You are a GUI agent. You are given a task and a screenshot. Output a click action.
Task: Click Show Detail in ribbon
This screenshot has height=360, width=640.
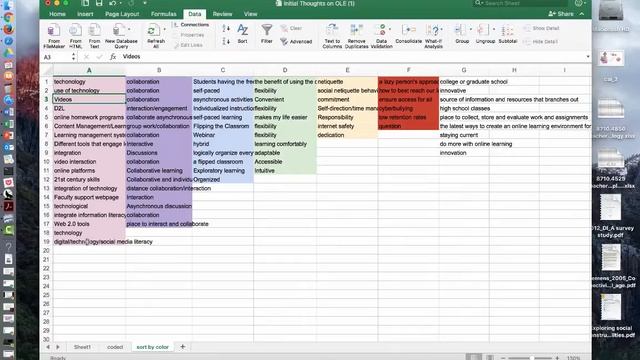[x=541, y=28]
